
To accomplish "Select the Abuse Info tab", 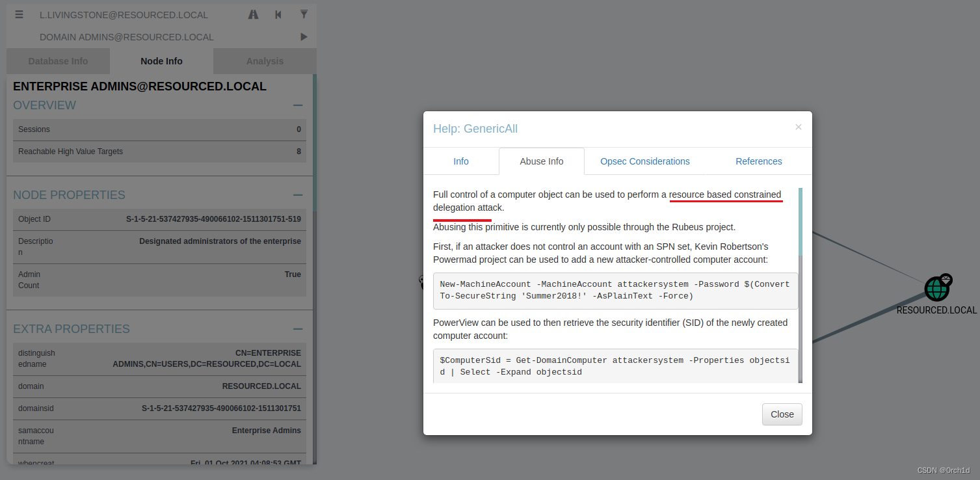I will [542, 161].
